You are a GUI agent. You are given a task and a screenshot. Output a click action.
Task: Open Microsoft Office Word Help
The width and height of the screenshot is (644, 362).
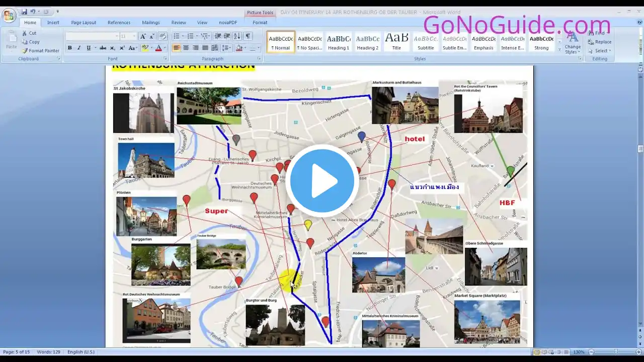point(638,22)
